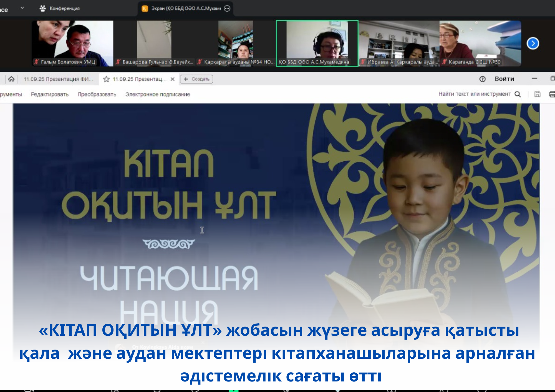This screenshot has width=555, height=392.
Task: Click the Print icon
Action: pos(552,94)
